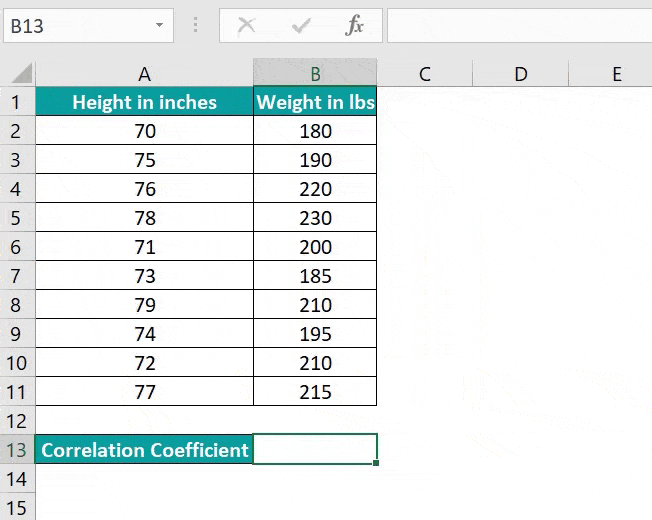Click the cell containing 73
652x520 pixels.
point(144,276)
